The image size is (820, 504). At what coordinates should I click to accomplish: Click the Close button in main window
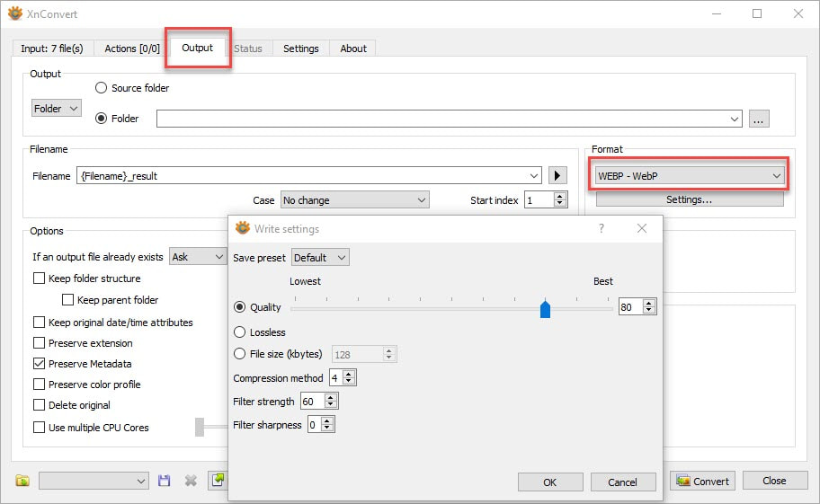[x=774, y=481]
